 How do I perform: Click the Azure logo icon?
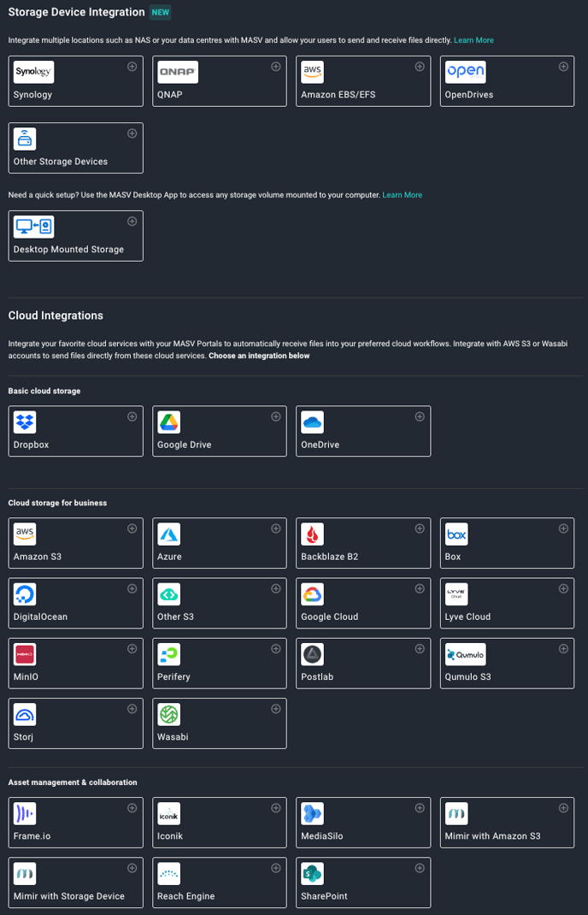[x=169, y=534]
